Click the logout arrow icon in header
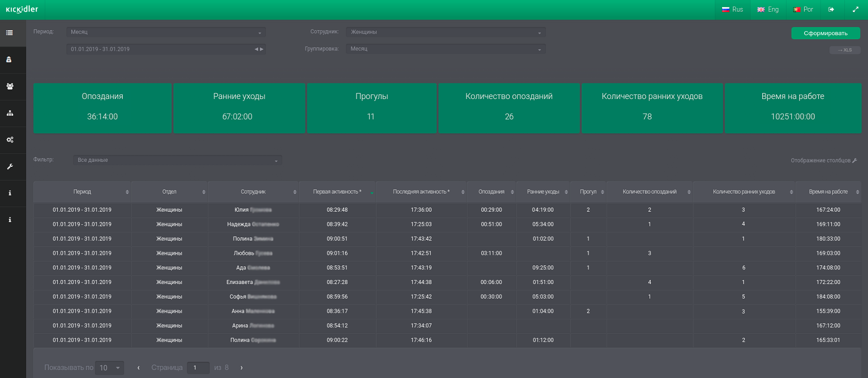This screenshot has width=868, height=378. pos(831,10)
